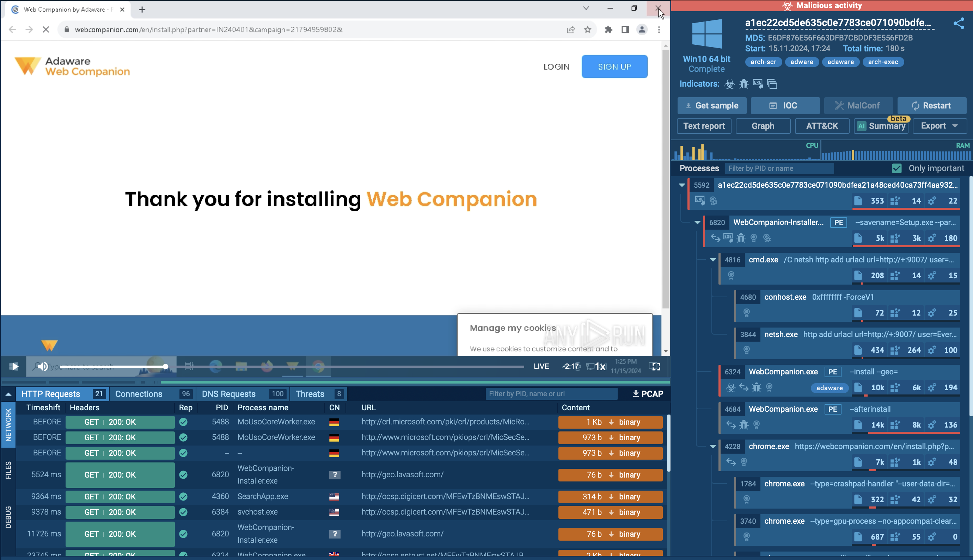
Task: Click the video progress slider handle
Action: tap(165, 367)
